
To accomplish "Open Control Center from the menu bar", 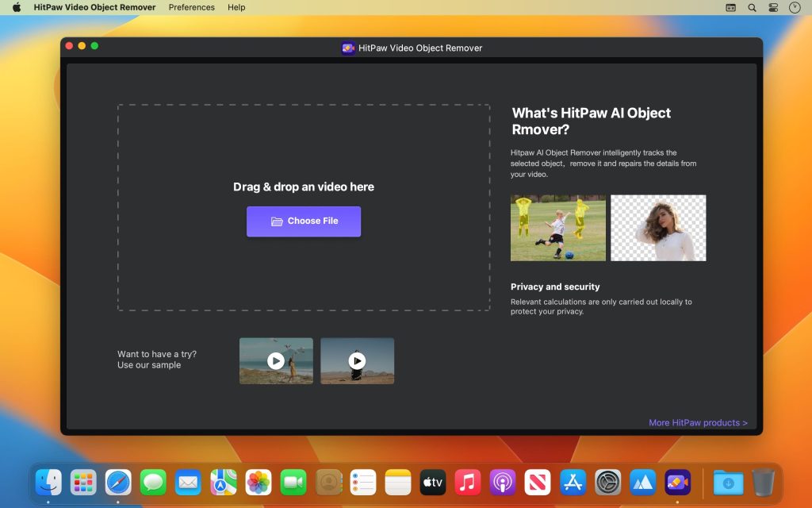I will coord(772,7).
